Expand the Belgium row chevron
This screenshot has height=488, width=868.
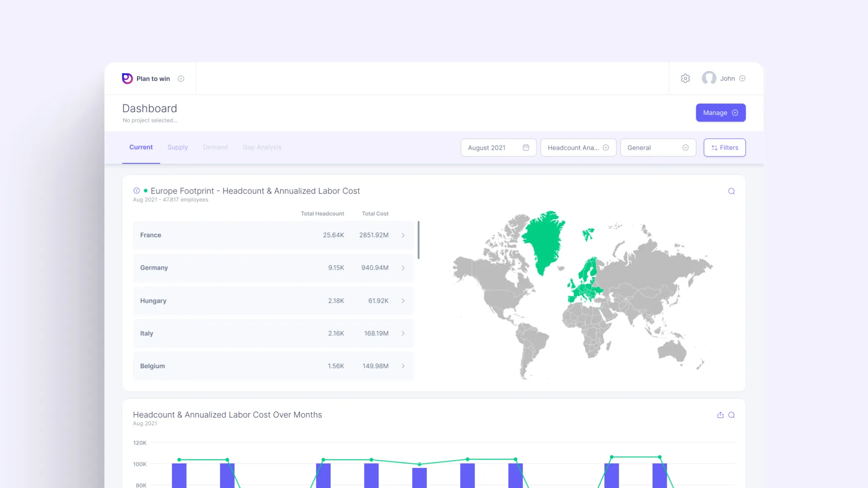tap(403, 366)
